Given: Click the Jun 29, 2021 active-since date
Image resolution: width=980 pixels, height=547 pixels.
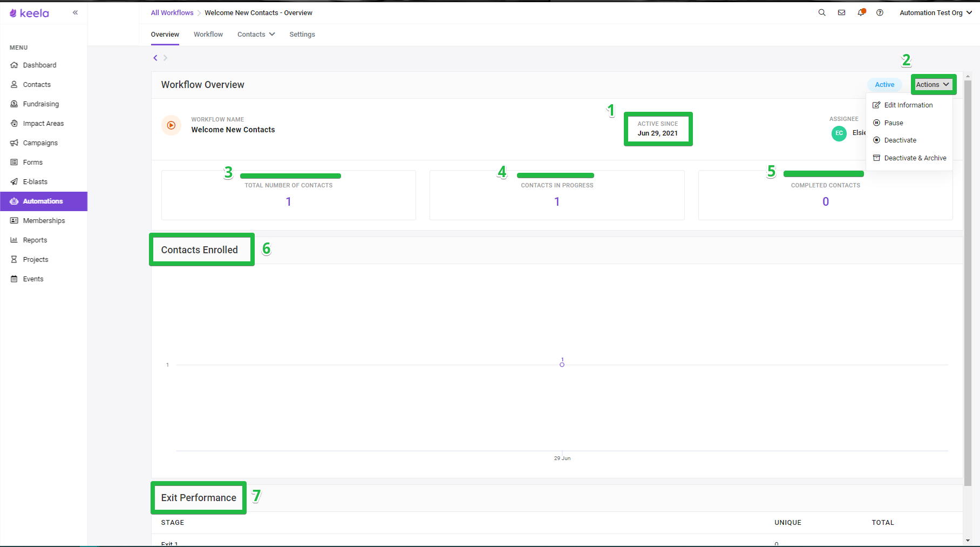Looking at the screenshot, I should [x=658, y=133].
